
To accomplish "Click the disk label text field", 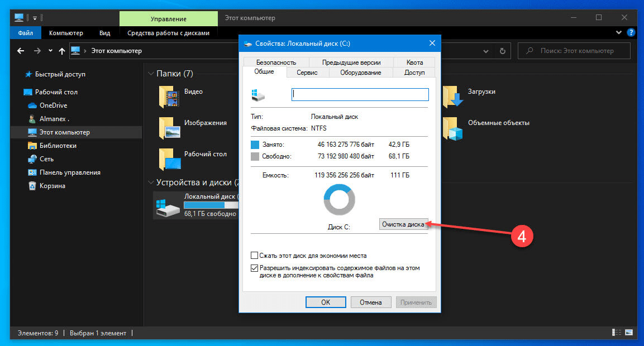I will 360,94.
